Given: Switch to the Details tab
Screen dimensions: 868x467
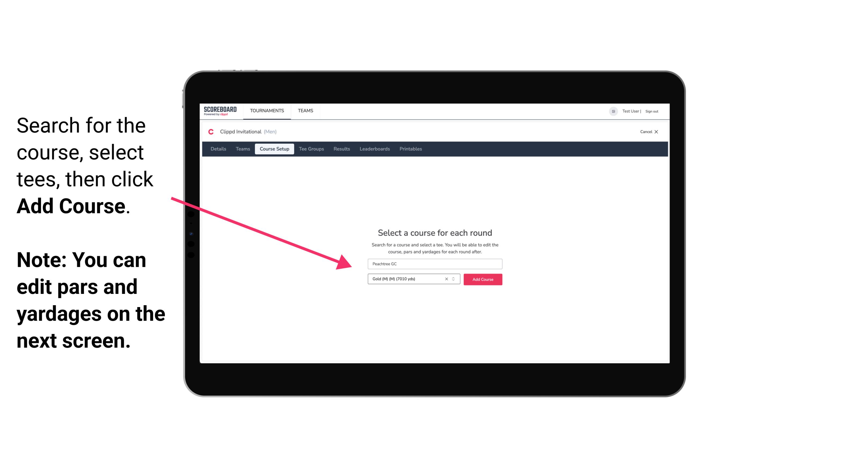Looking at the screenshot, I should tap(218, 149).
